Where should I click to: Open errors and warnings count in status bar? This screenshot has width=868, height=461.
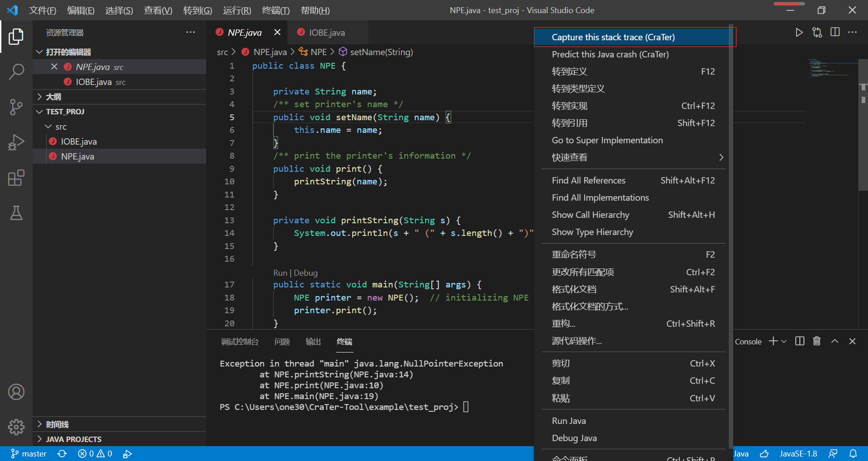[95, 454]
